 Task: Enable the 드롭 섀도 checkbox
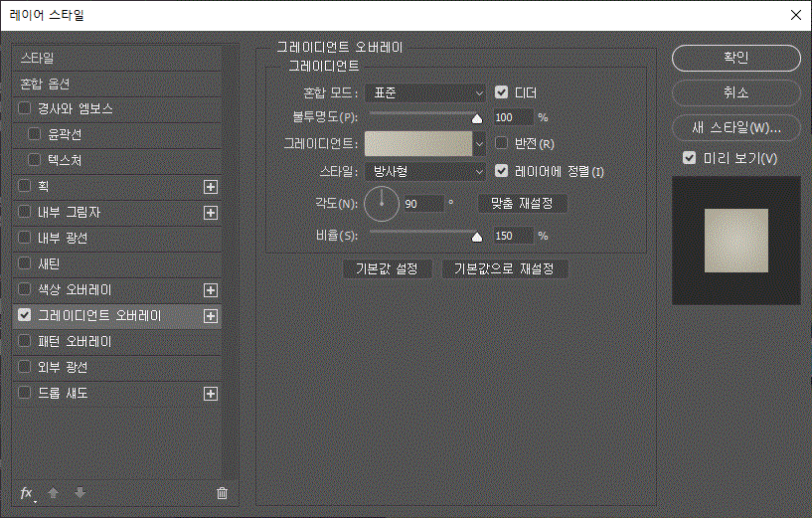point(24,393)
